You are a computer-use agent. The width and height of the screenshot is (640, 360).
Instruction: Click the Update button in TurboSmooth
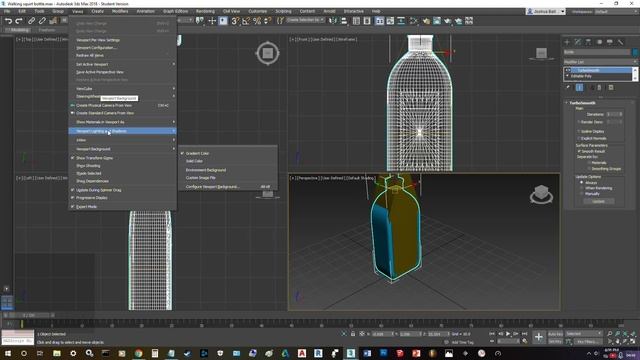point(598,201)
